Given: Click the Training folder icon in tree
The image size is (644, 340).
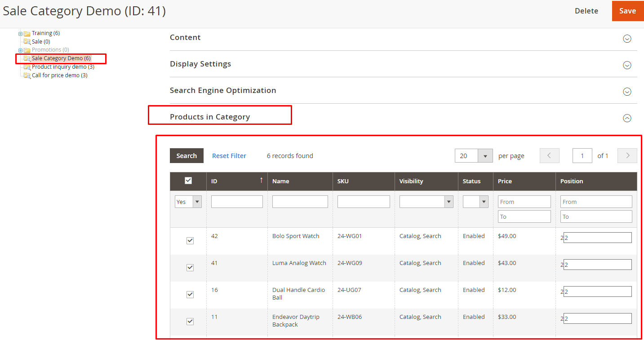Looking at the screenshot, I should coord(27,33).
